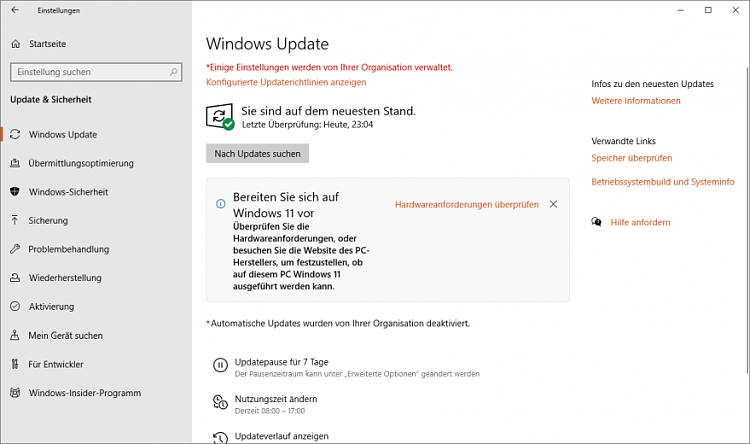Click Hardwareanforderungen überprüfen link
This screenshot has width=750, height=444.
467,205
